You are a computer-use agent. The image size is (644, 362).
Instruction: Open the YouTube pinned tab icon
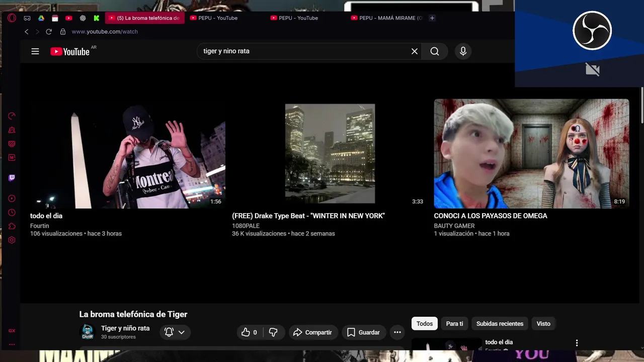point(69,18)
